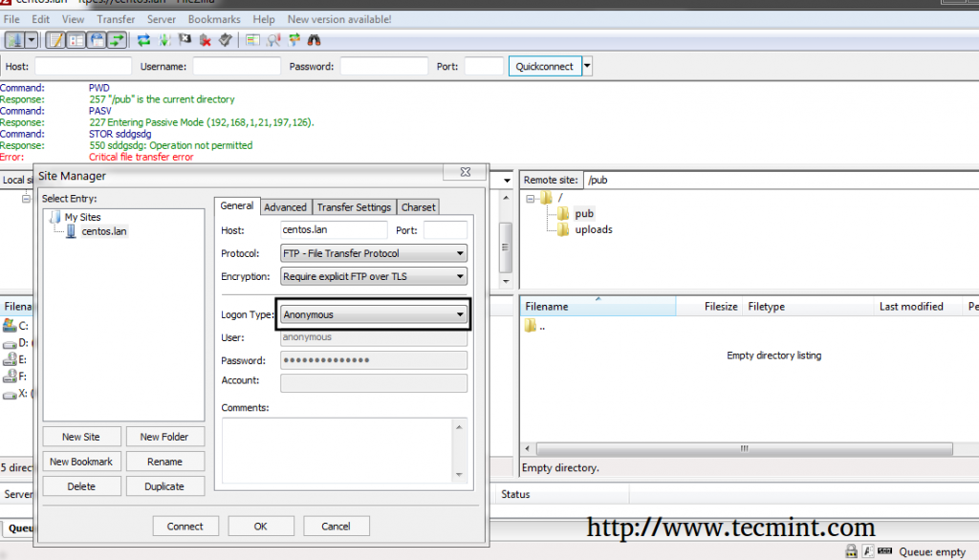Viewport: 979px width, 560px height.
Task: Switch to the Charset tab
Action: [418, 206]
